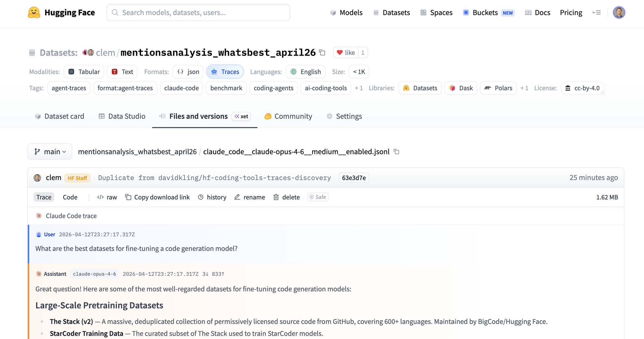Click the cc-by-4.0 license tag
This screenshot has width=644, height=339.
point(583,88)
